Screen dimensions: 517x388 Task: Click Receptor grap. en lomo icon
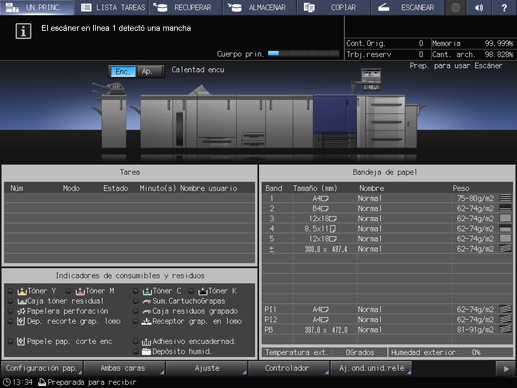click(x=146, y=321)
